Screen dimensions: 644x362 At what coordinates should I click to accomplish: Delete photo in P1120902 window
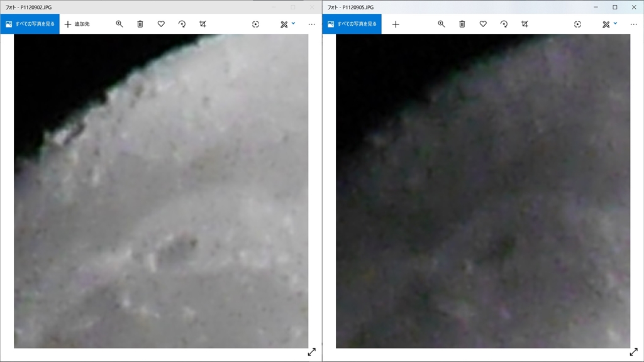(x=140, y=24)
